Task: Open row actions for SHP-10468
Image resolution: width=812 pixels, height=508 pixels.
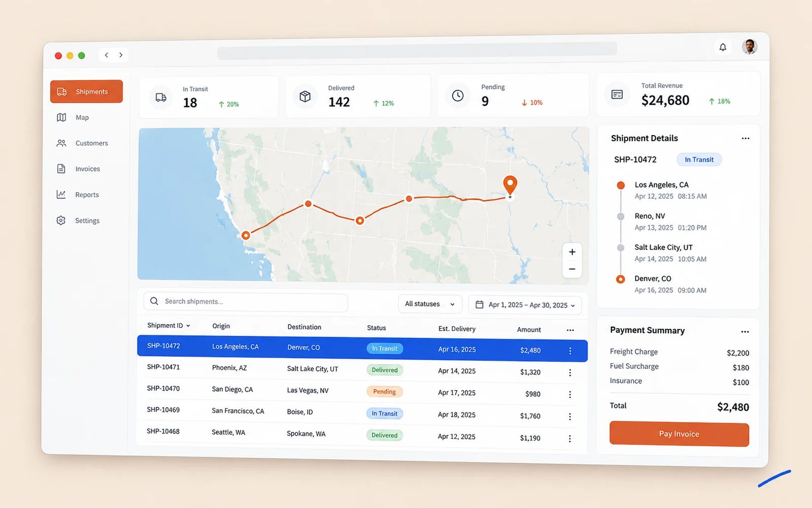Action: click(570, 438)
